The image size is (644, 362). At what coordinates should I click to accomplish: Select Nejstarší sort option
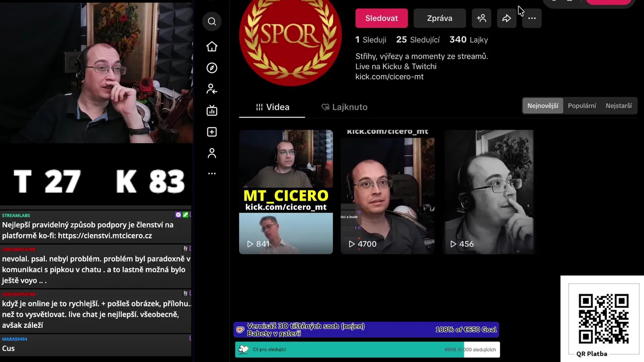618,106
